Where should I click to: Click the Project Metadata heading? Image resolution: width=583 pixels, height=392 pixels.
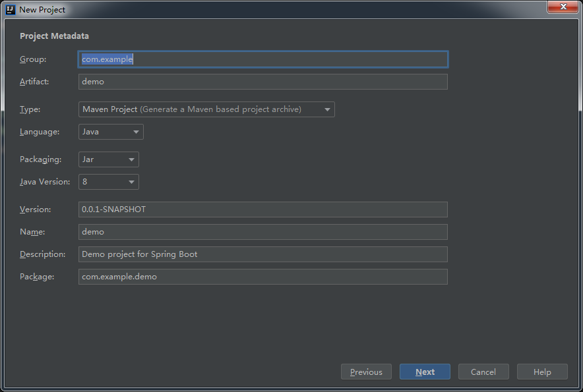coord(54,36)
